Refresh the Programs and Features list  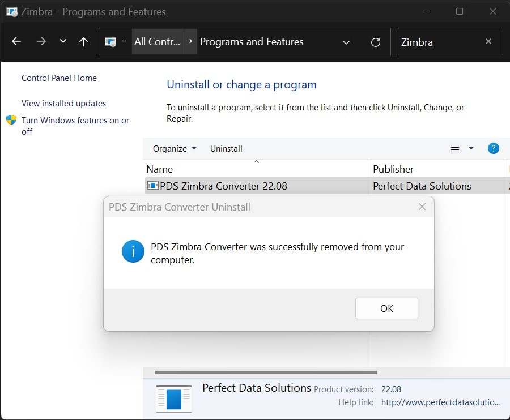pos(376,42)
